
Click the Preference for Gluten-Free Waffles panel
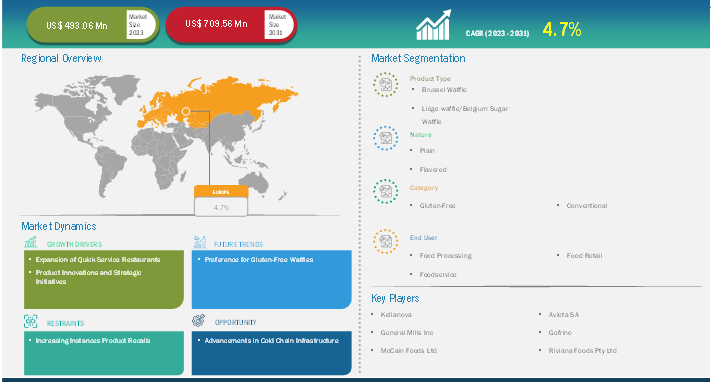[272, 279]
